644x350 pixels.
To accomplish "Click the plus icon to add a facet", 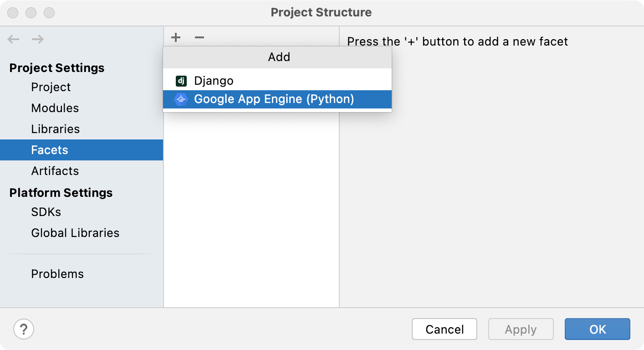I will [x=176, y=37].
